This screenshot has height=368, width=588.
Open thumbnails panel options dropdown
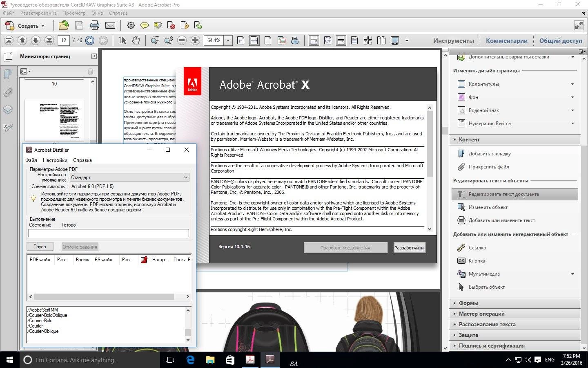pos(25,72)
